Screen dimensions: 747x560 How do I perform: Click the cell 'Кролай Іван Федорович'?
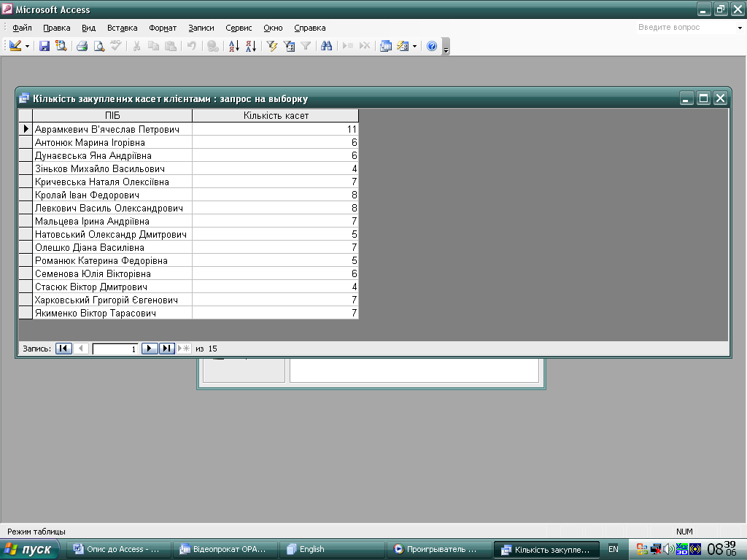(112, 195)
